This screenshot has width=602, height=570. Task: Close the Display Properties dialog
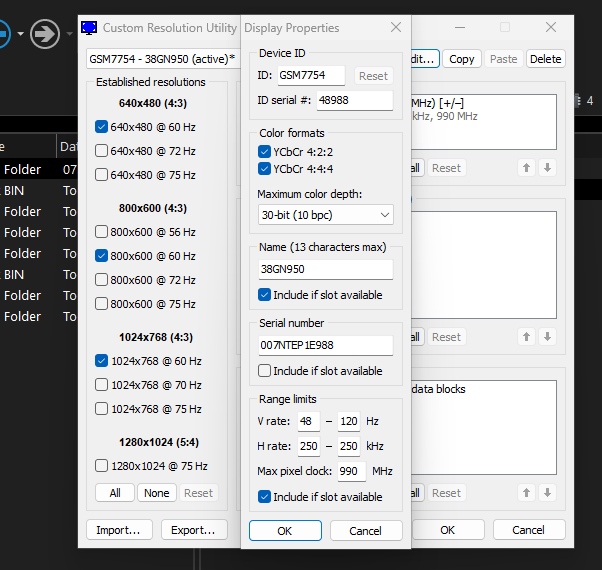click(x=396, y=28)
